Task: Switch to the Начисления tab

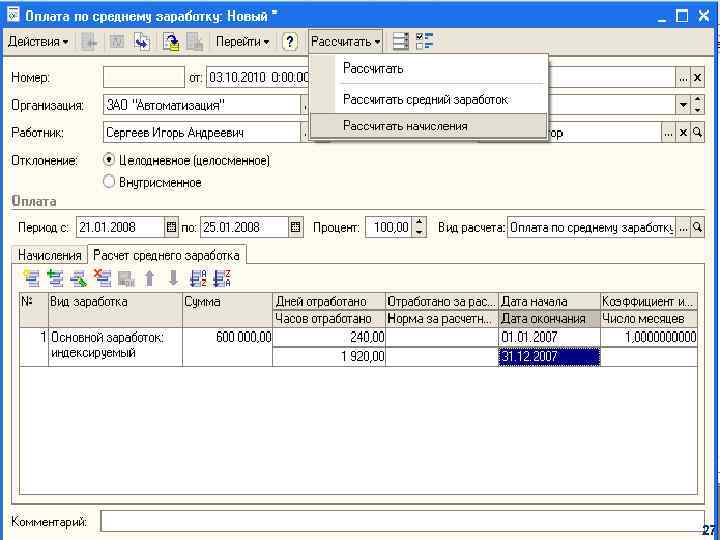Action: pyautogui.click(x=50, y=255)
